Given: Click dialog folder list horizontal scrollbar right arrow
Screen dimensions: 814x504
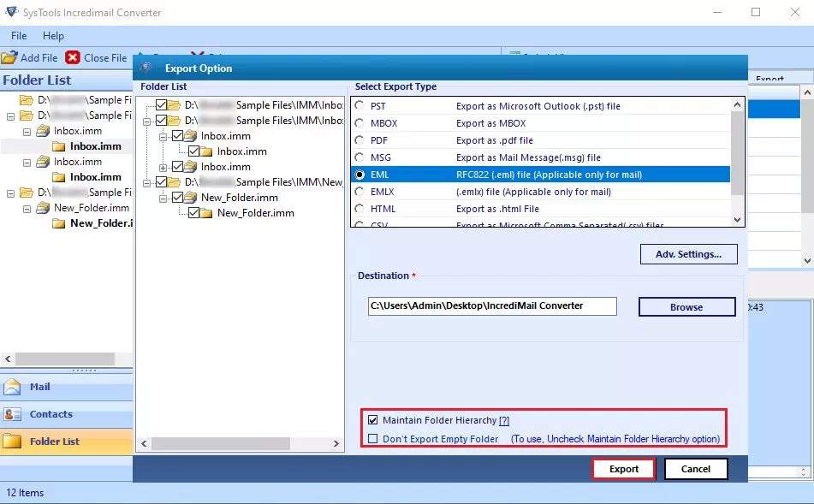Looking at the screenshot, I should pos(336,444).
